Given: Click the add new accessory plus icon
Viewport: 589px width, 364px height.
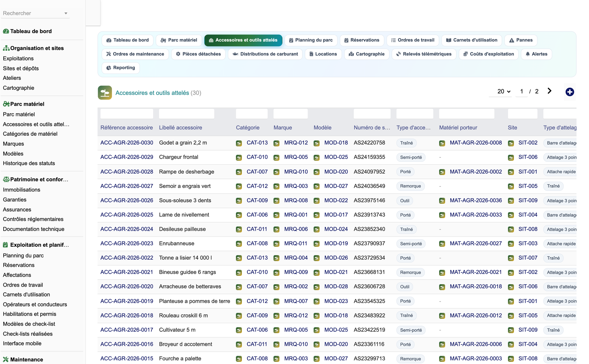Looking at the screenshot, I should [x=570, y=92].
